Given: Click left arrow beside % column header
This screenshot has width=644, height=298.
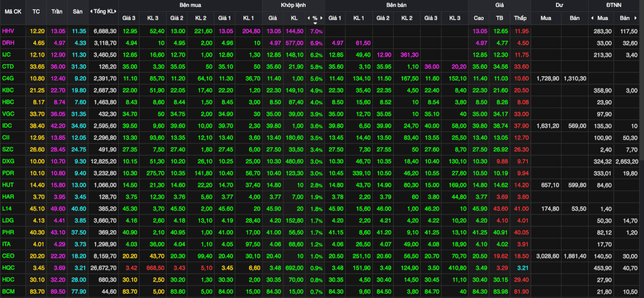Looking at the screenshot, I should pyautogui.click(x=308, y=18).
